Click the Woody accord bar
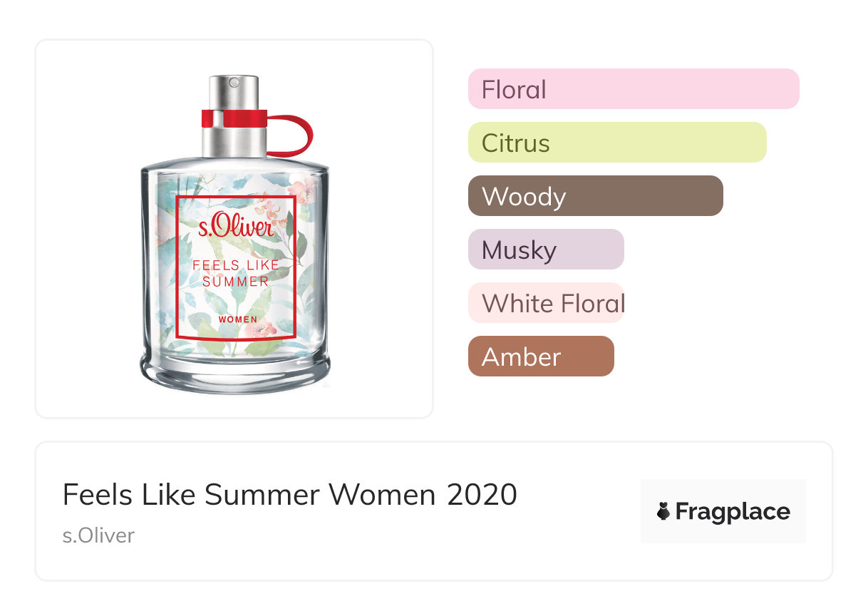The height and width of the screenshot is (616, 868). tap(595, 196)
